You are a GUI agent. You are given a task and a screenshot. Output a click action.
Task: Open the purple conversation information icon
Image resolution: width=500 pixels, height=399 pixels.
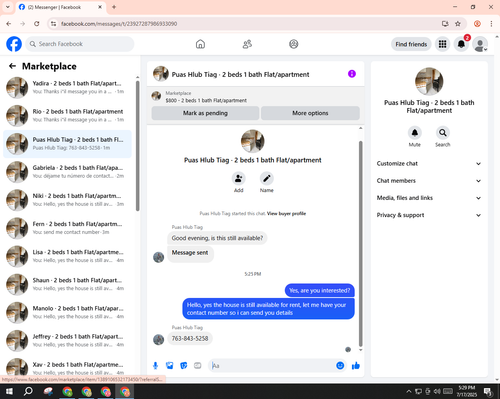tap(352, 74)
